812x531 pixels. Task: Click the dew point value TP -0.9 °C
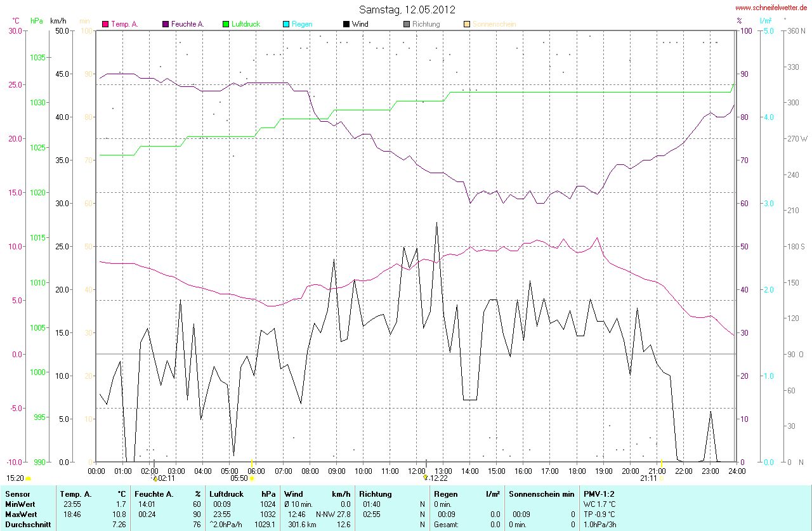coord(599,514)
